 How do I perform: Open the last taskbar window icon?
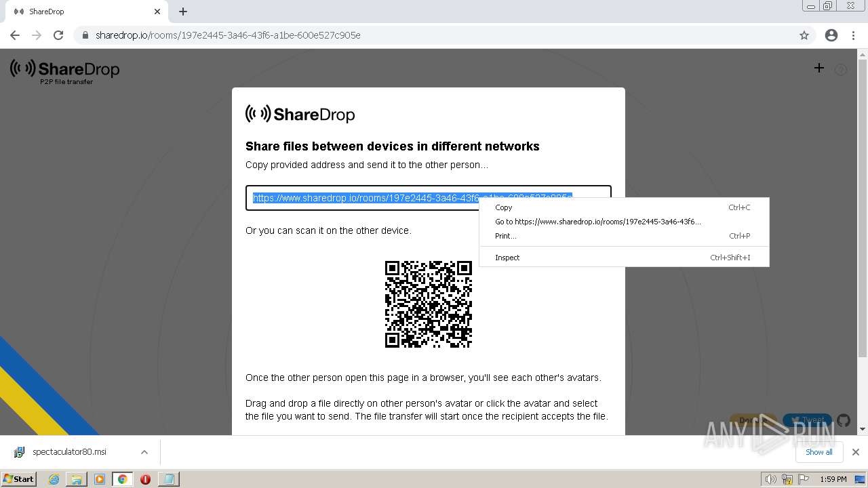pyautogui.click(x=168, y=479)
